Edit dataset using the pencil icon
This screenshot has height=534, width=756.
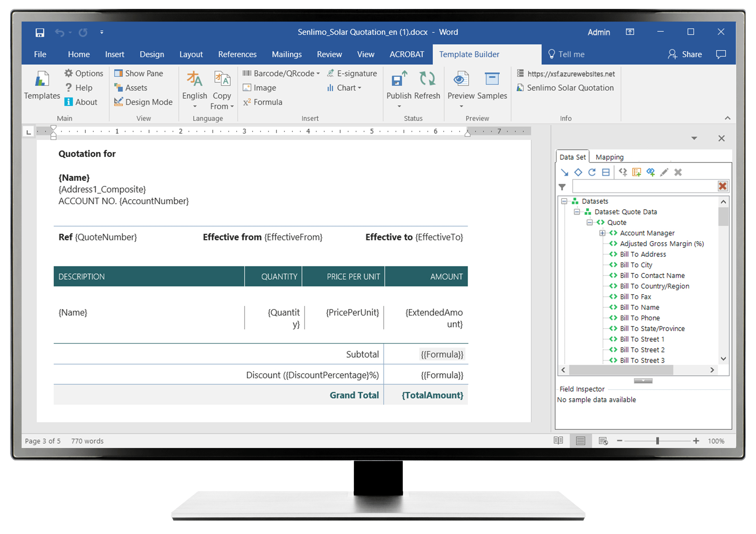665,172
